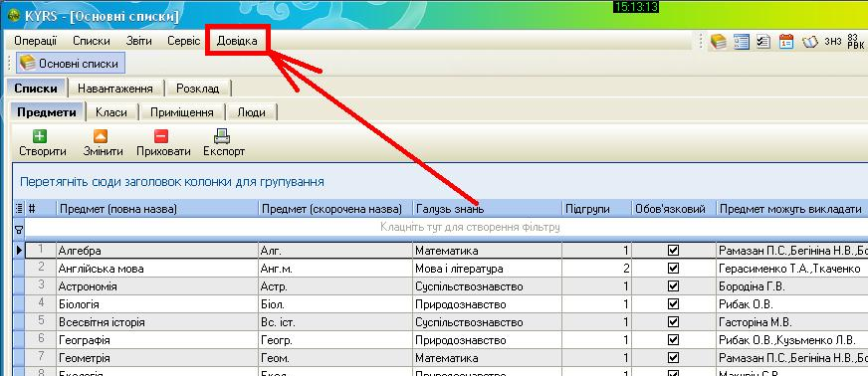Click the Анг.м. abbreviation cell
Screen dimensions: 868x376
click(335, 269)
